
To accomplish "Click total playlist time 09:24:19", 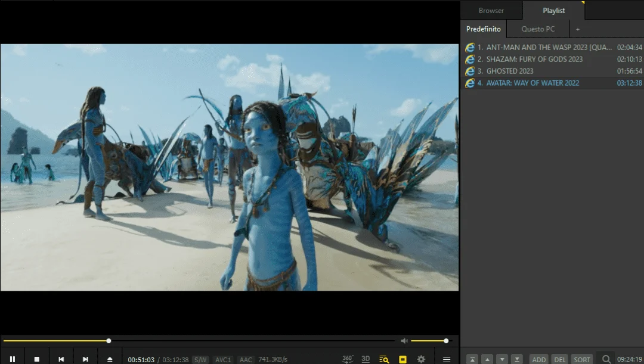I will [629, 359].
